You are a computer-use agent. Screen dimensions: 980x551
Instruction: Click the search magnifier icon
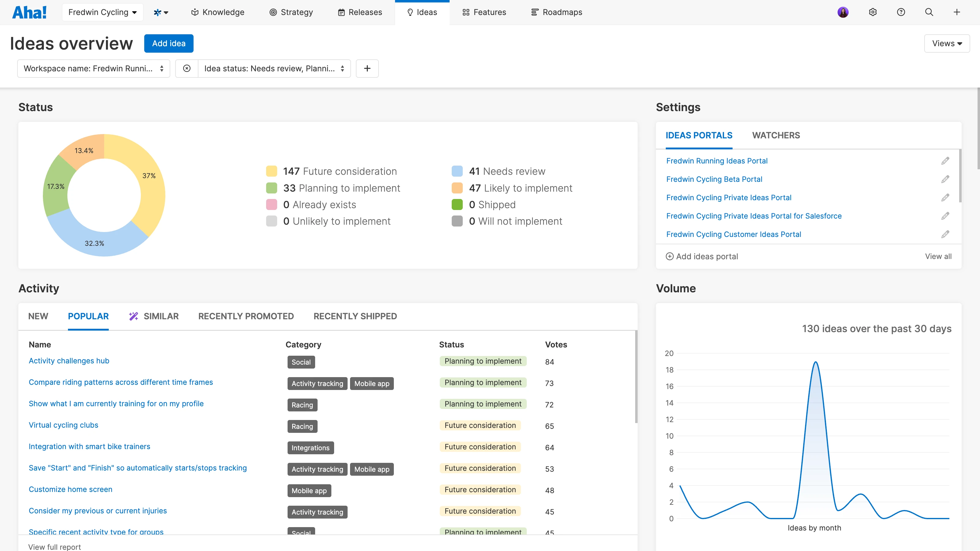coord(929,12)
